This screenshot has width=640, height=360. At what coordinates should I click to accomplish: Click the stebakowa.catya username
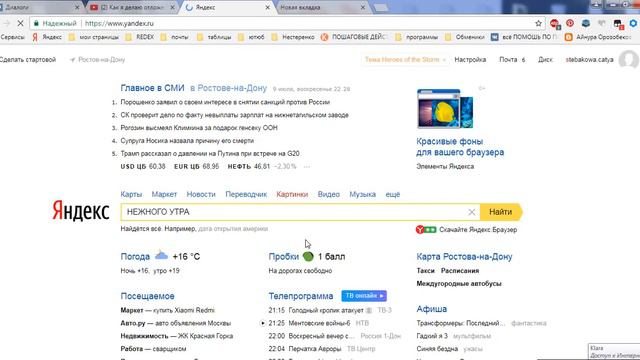click(x=589, y=60)
